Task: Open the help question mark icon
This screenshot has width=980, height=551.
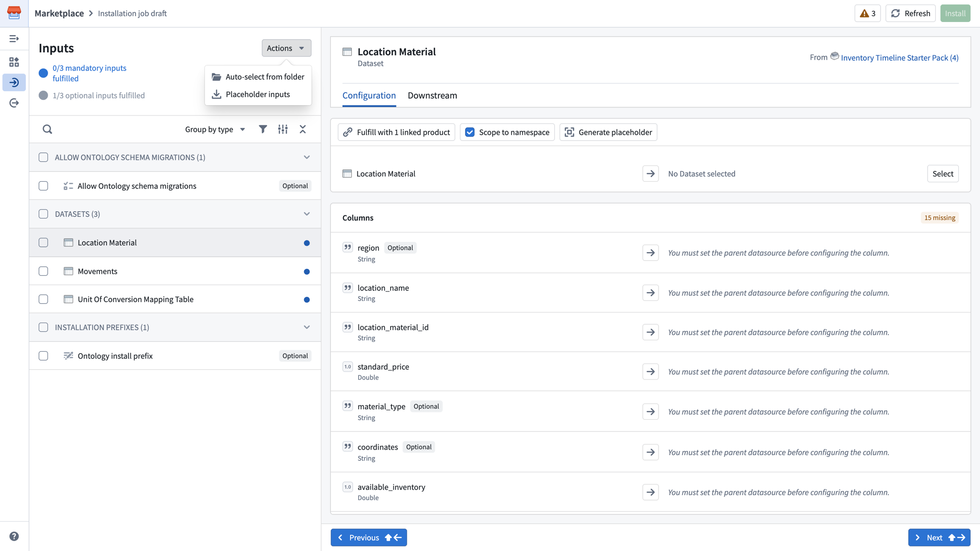Action: point(14,536)
